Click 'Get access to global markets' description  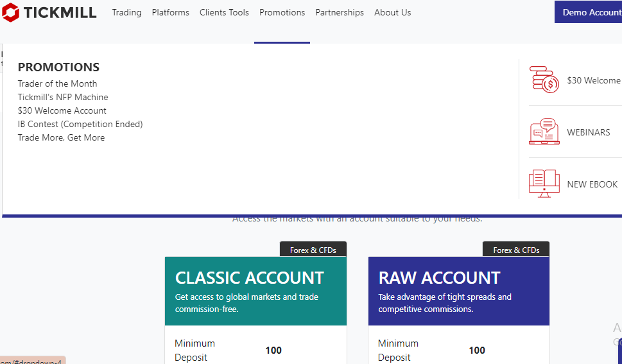tap(246, 303)
